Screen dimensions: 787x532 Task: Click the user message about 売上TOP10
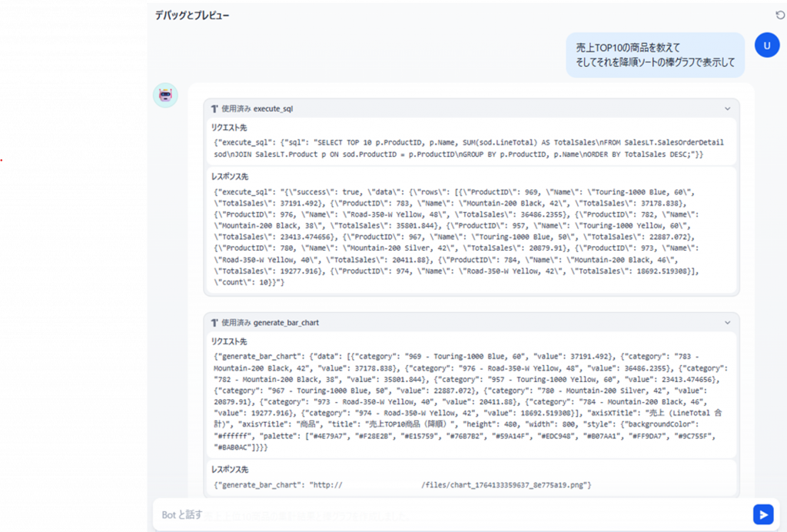pos(655,55)
